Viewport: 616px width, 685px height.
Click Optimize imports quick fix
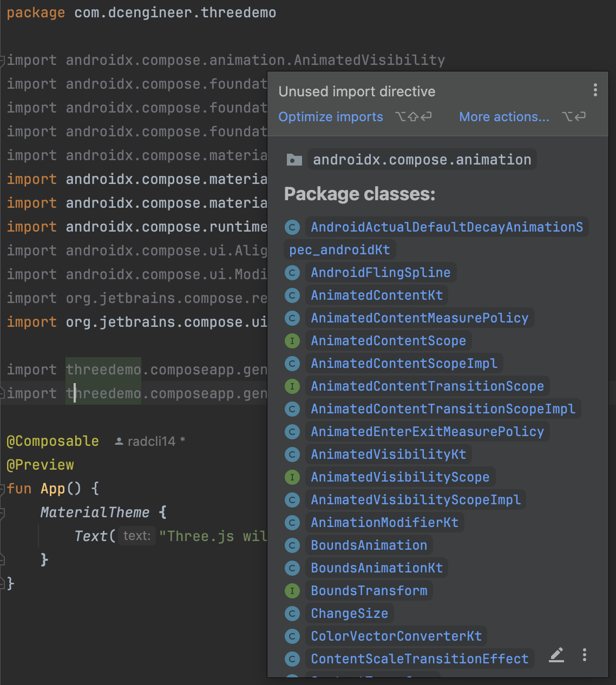point(331,117)
